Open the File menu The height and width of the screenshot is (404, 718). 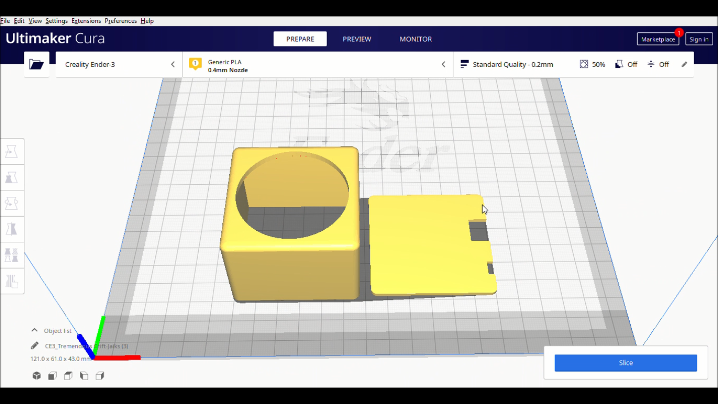point(5,21)
